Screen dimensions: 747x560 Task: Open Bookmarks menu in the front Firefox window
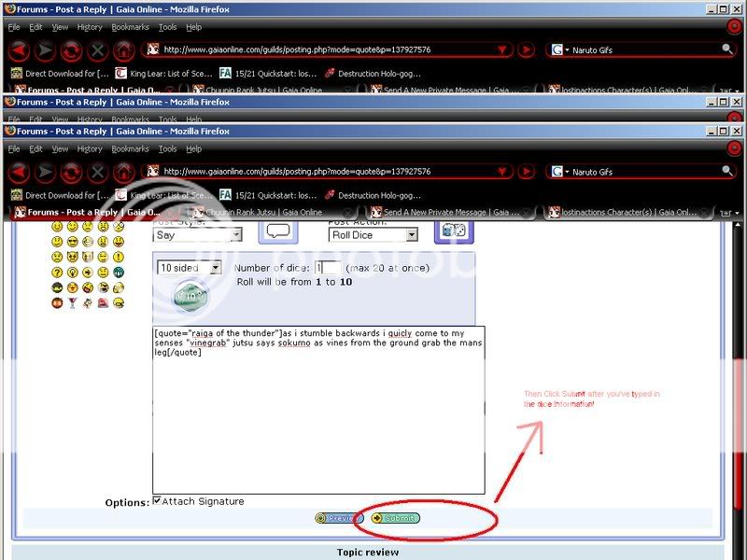[x=130, y=148]
